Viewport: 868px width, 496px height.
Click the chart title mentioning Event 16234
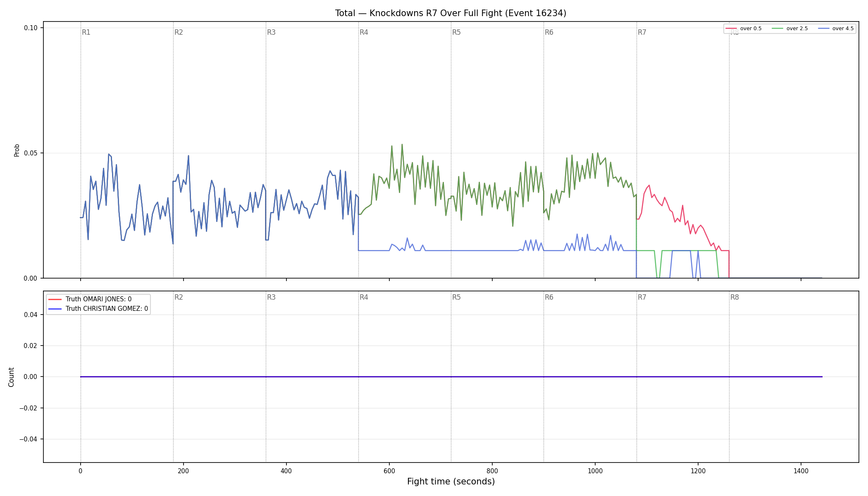coord(451,13)
